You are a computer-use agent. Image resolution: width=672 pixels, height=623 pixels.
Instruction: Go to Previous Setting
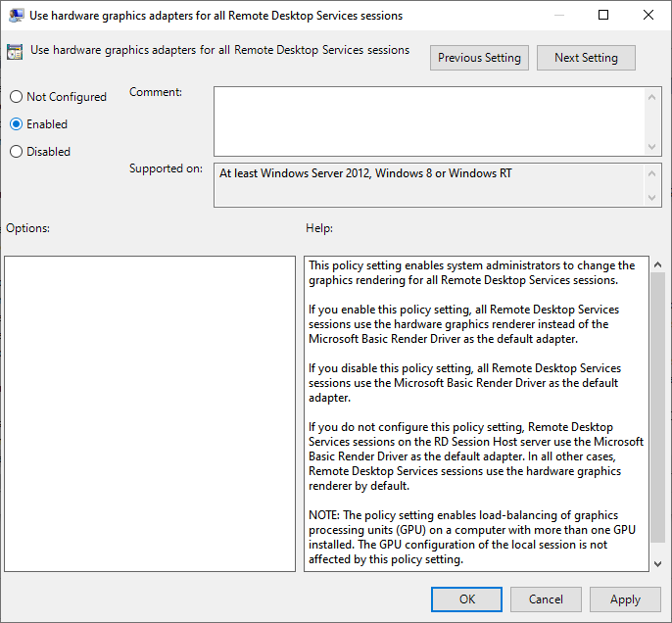[479, 58]
